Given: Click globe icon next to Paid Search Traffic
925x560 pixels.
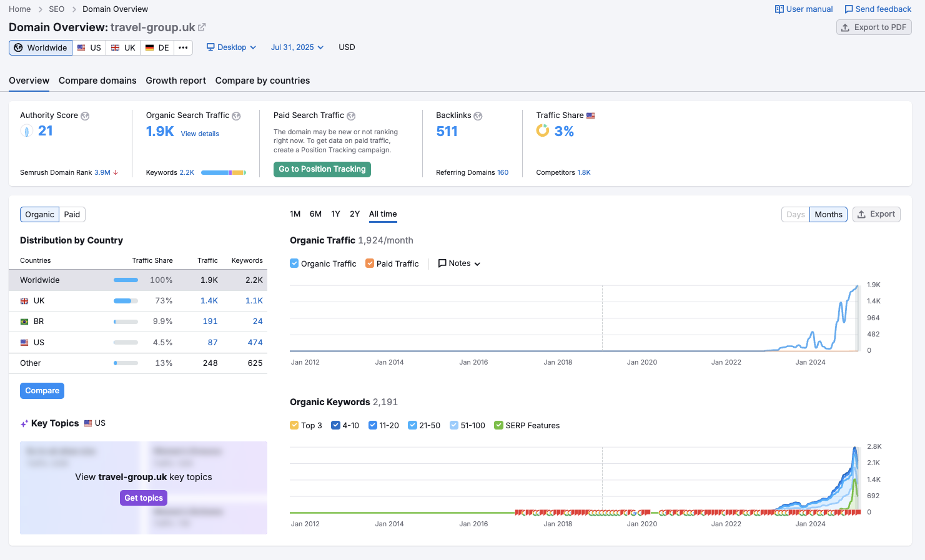Looking at the screenshot, I should pyautogui.click(x=351, y=116).
